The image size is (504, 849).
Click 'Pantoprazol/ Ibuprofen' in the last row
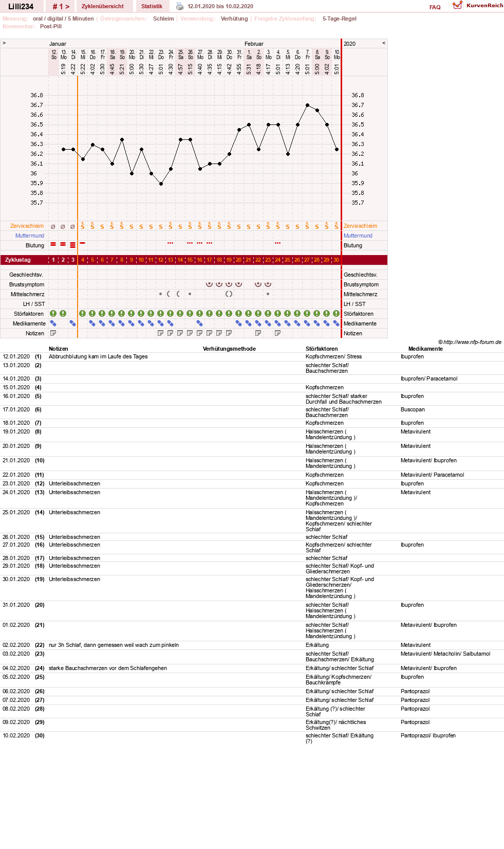pos(428,735)
